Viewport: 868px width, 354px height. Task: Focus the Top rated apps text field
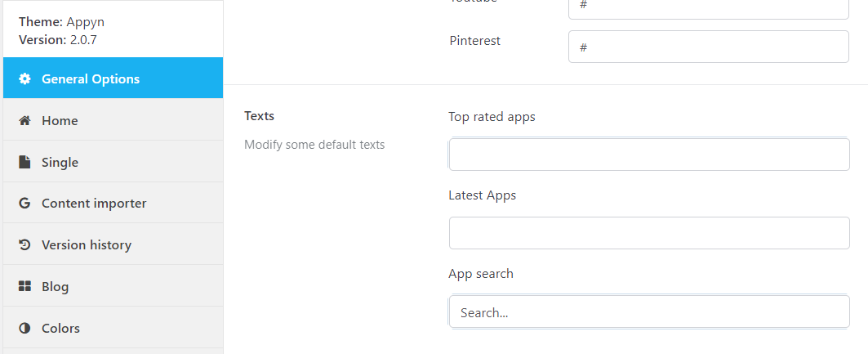[x=649, y=155]
